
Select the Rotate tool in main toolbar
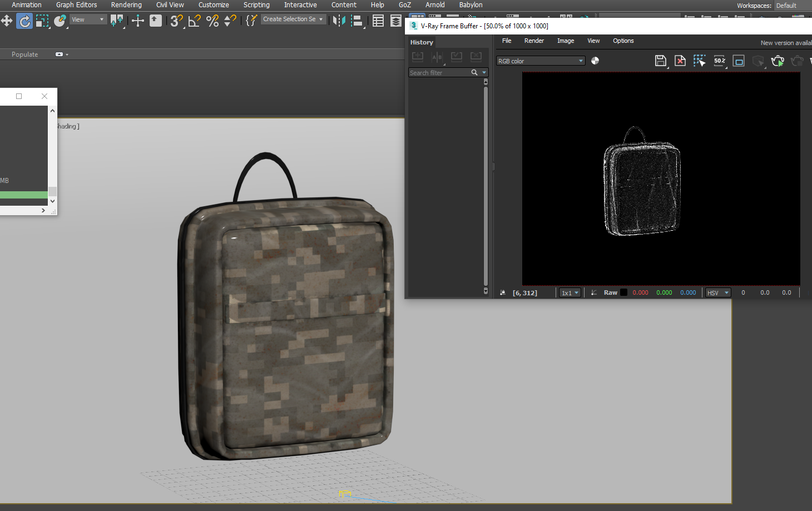point(24,21)
